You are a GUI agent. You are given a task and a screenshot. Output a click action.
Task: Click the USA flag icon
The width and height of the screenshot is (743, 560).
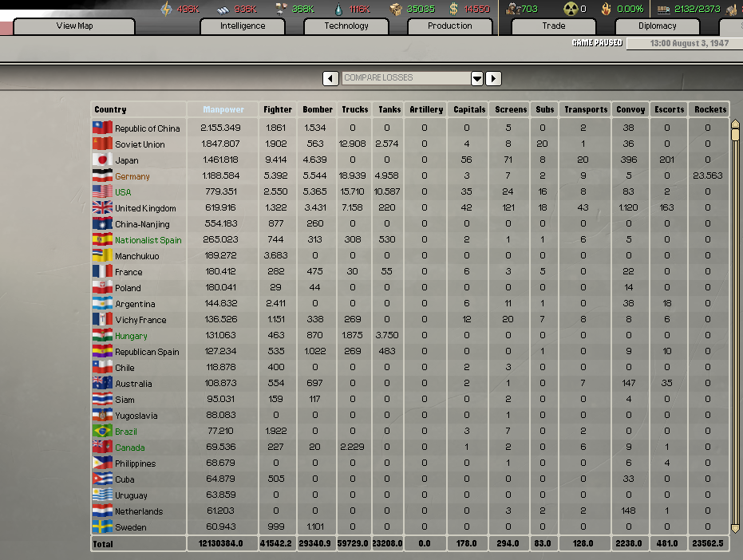point(102,191)
